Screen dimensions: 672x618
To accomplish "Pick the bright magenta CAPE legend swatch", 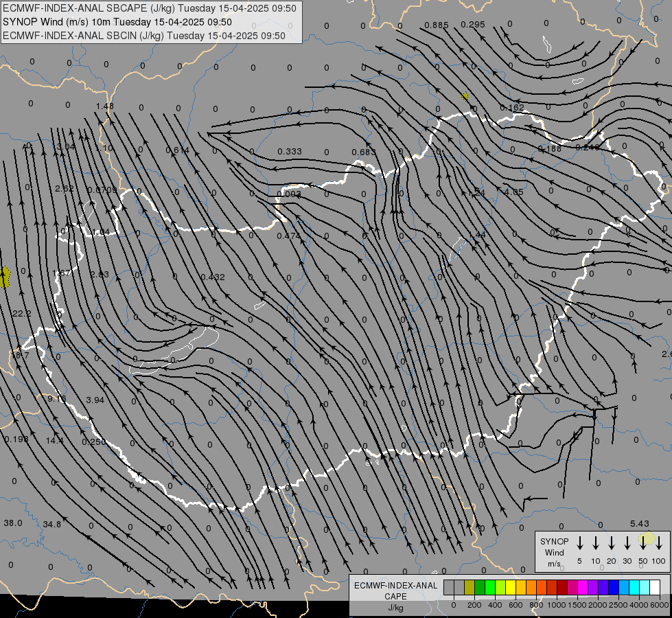I will click(583, 588).
